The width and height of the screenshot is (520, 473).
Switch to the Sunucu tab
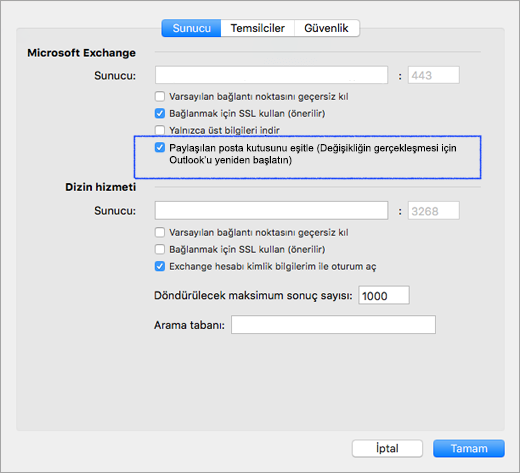point(191,28)
